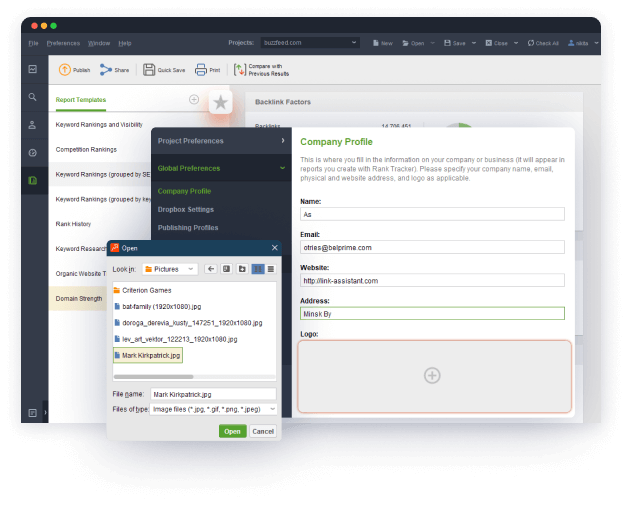Click the Email input field
The width and height of the screenshot is (635, 506).
[432, 248]
